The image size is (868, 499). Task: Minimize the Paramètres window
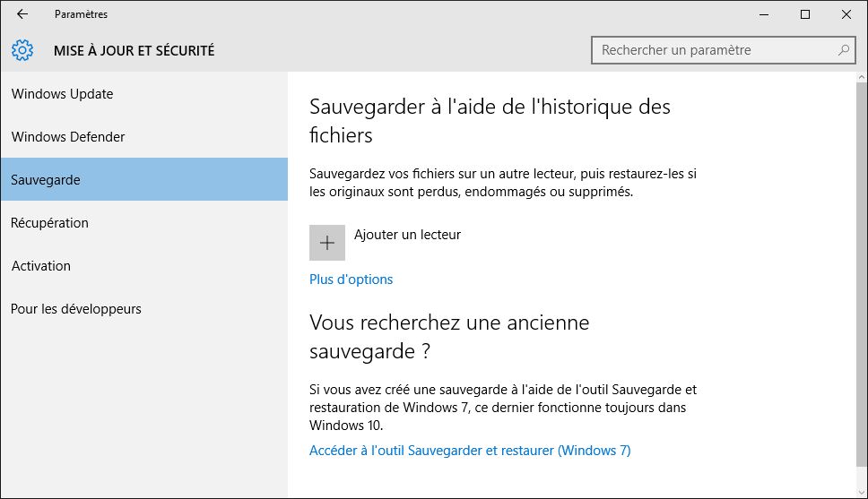[763, 14]
